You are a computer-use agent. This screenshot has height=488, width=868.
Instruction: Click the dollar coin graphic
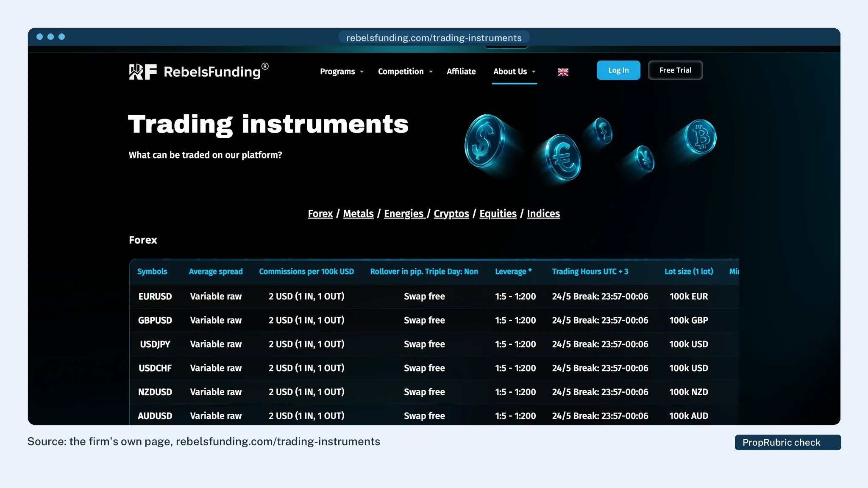pyautogui.click(x=484, y=141)
